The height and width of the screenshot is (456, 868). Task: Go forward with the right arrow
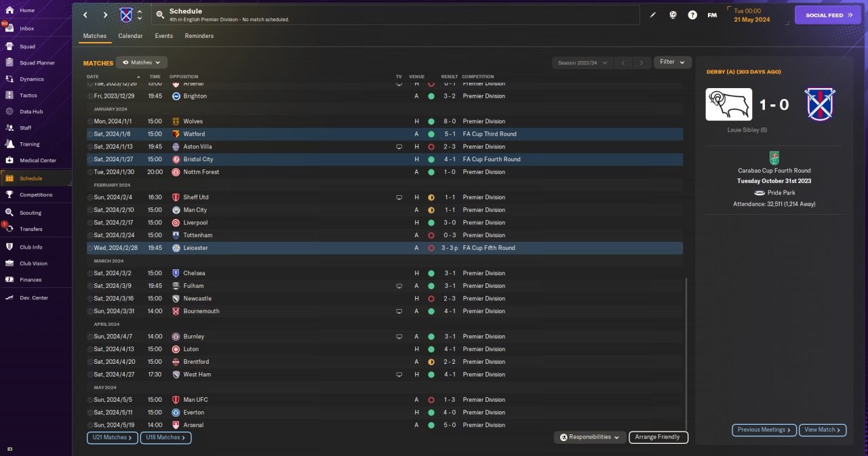[105, 15]
